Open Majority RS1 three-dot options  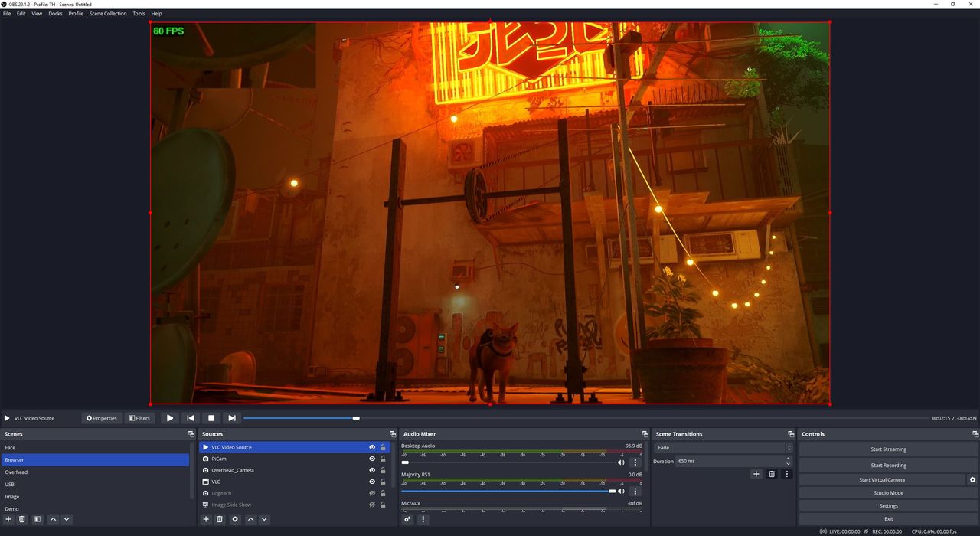[635, 491]
